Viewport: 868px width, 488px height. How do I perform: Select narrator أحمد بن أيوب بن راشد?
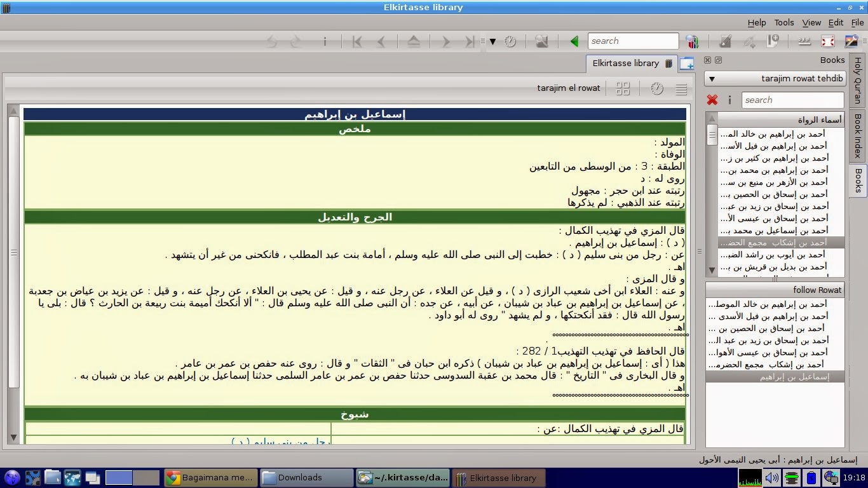click(782, 255)
